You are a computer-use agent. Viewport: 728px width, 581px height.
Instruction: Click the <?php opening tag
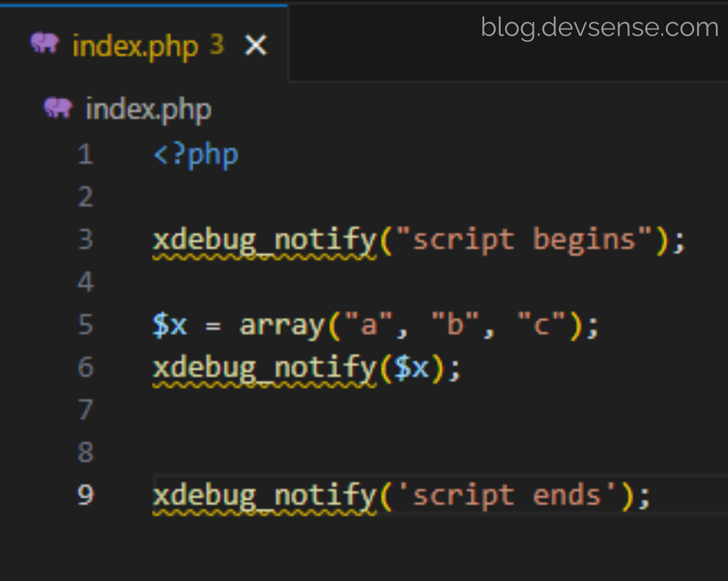tap(195, 155)
